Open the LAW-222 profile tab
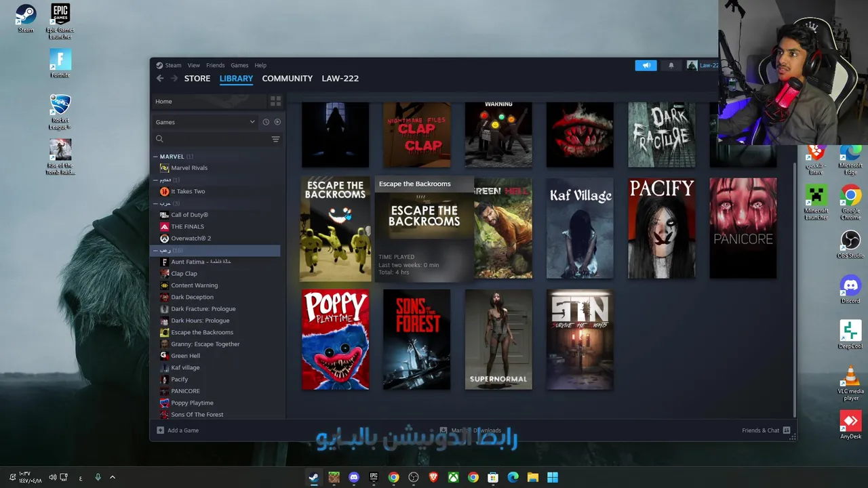Screen dimensions: 868x488 click(x=340, y=79)
